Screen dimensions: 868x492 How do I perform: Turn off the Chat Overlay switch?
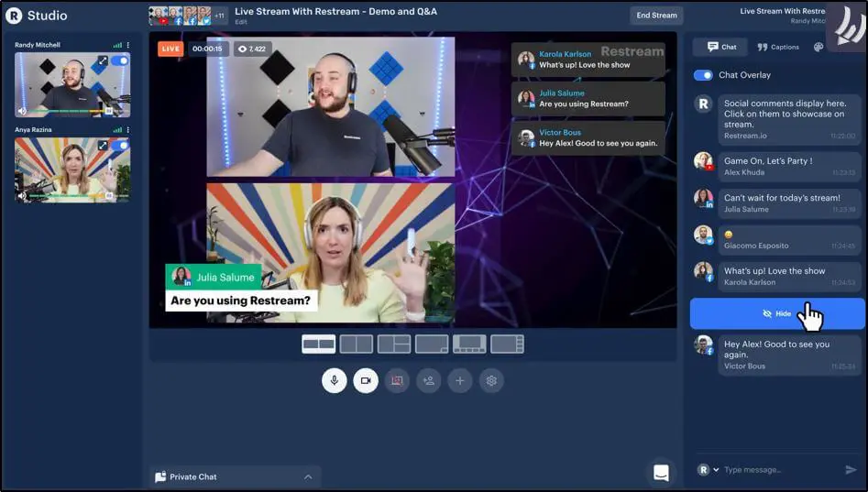pos(703,75)
